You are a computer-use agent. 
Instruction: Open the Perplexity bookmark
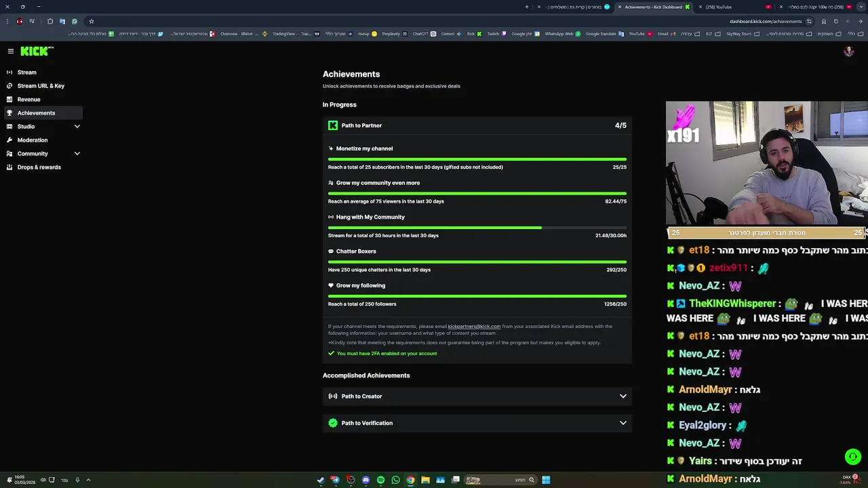395,34
